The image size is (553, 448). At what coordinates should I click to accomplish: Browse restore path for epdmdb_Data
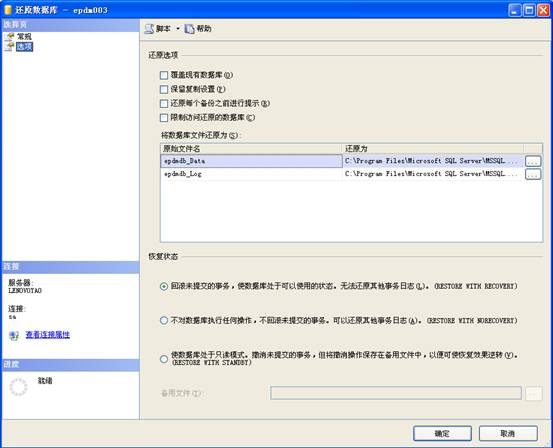coord(533,161)
